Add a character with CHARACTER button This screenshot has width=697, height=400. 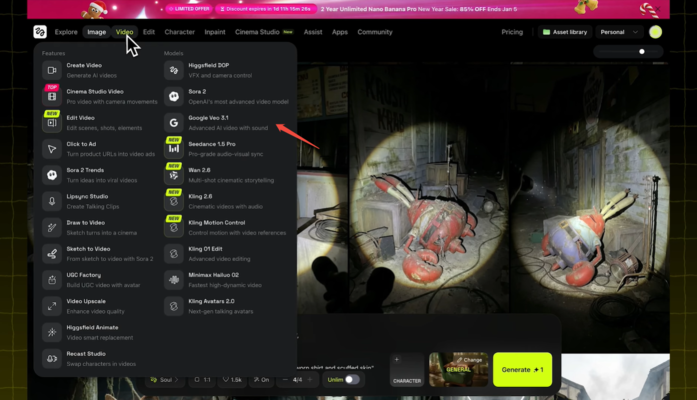tap(407, 369)
